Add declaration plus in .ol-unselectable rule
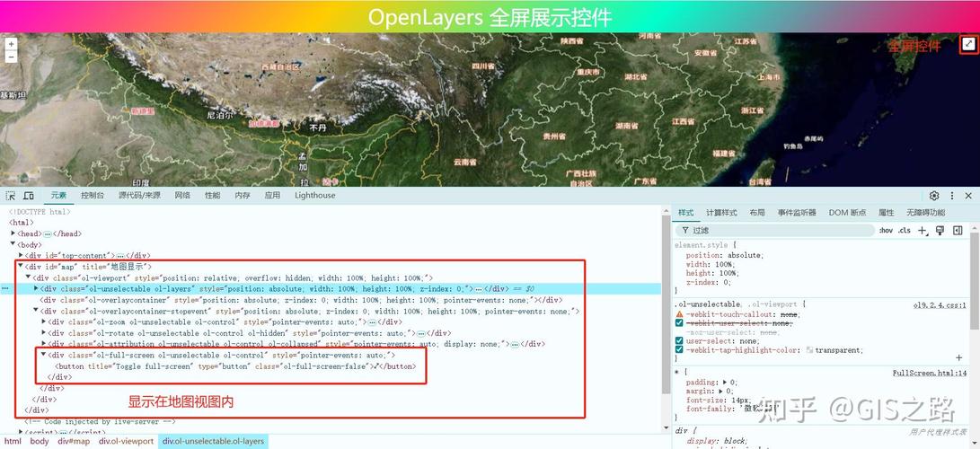The height and width of the screenshot is (449, 980). [959, 357]
